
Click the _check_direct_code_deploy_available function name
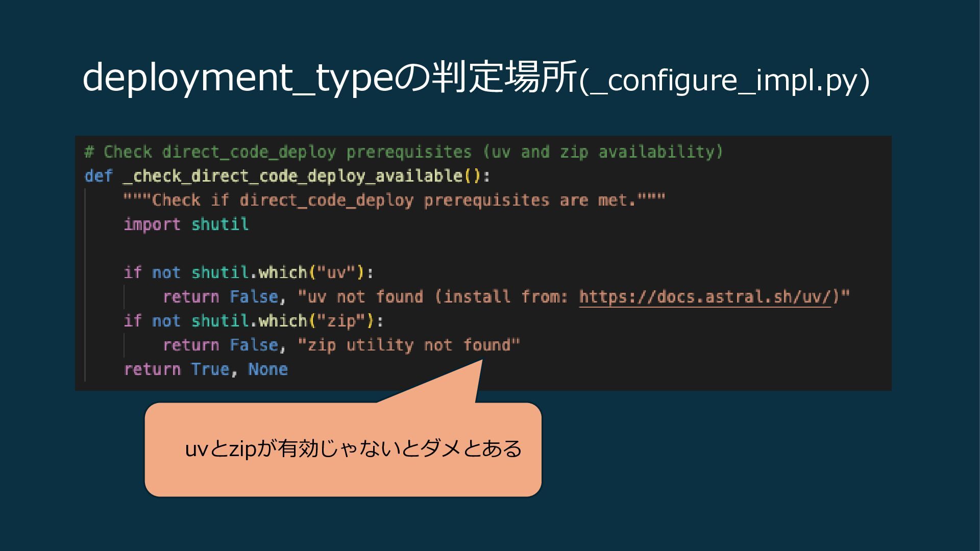(293, 176)
